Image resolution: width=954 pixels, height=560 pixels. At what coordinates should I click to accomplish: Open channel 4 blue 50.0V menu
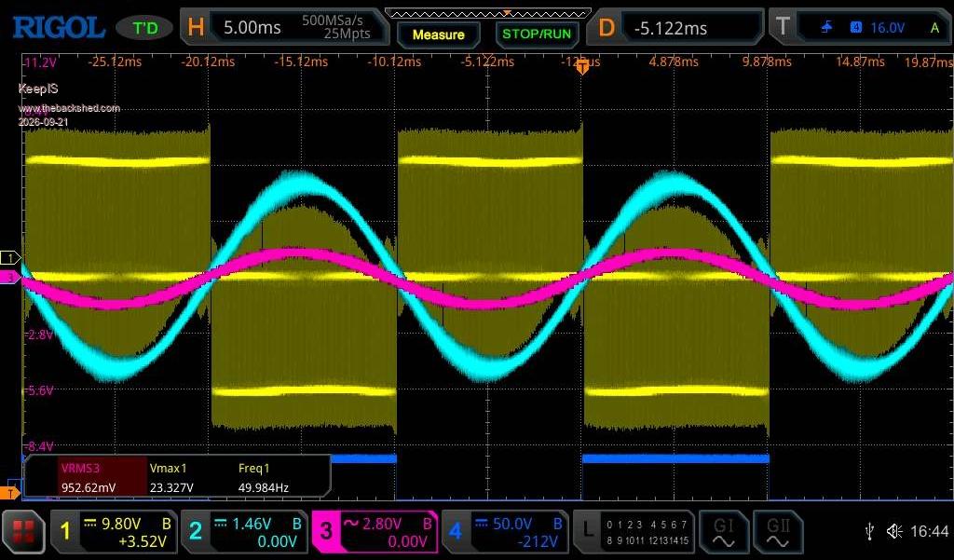click(505, 532)
